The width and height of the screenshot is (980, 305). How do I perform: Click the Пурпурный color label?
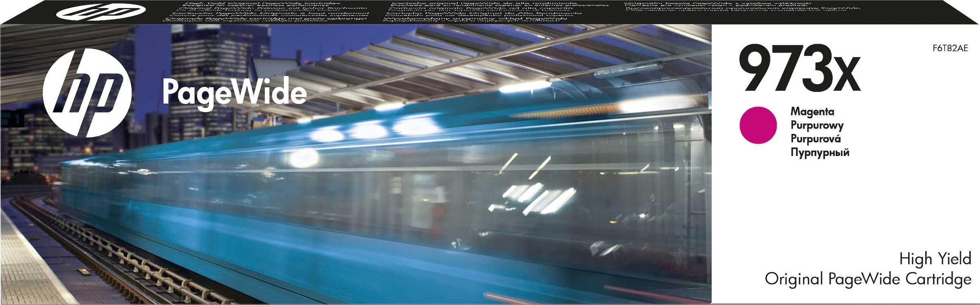pos(820,153)
